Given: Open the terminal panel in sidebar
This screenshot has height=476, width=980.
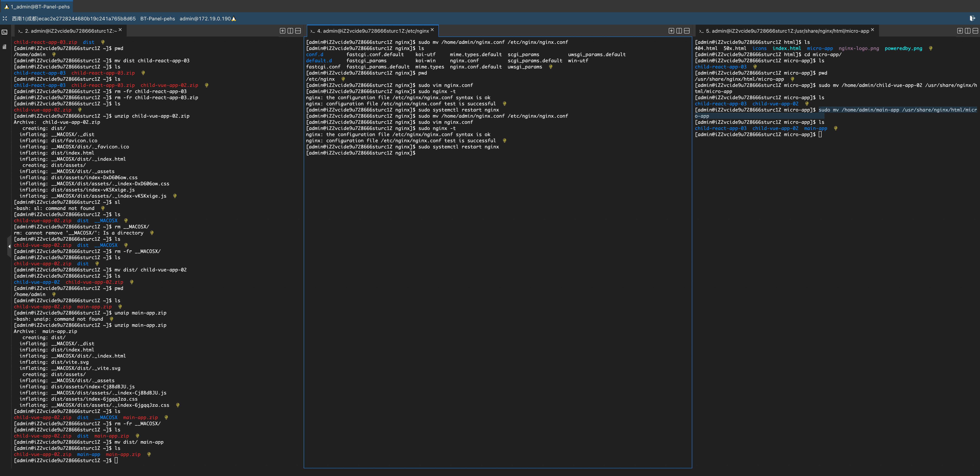Looking at the screenshot, I should [x=5, y=32].
